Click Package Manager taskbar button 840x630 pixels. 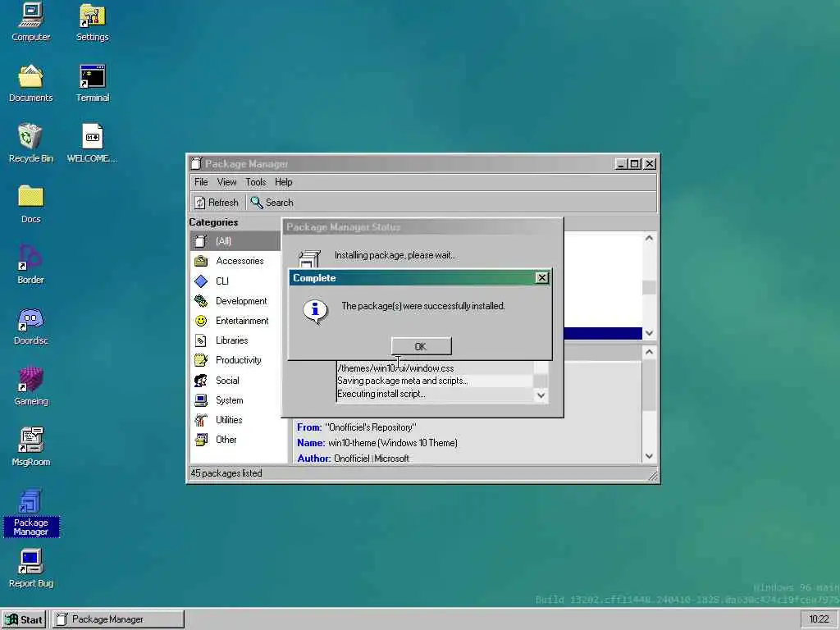(118, 619)
